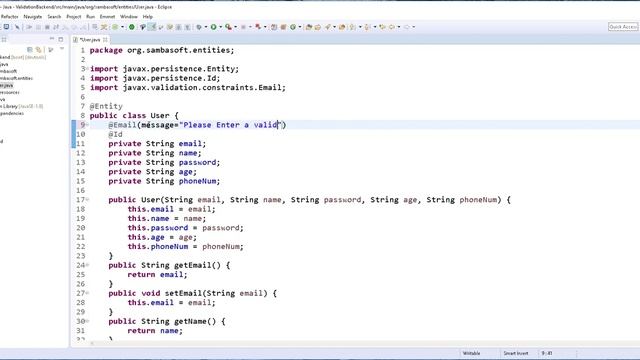Screen dimensions: 640x360
Task: Click the green Run button in the toolbar
Action: [213, 27]
